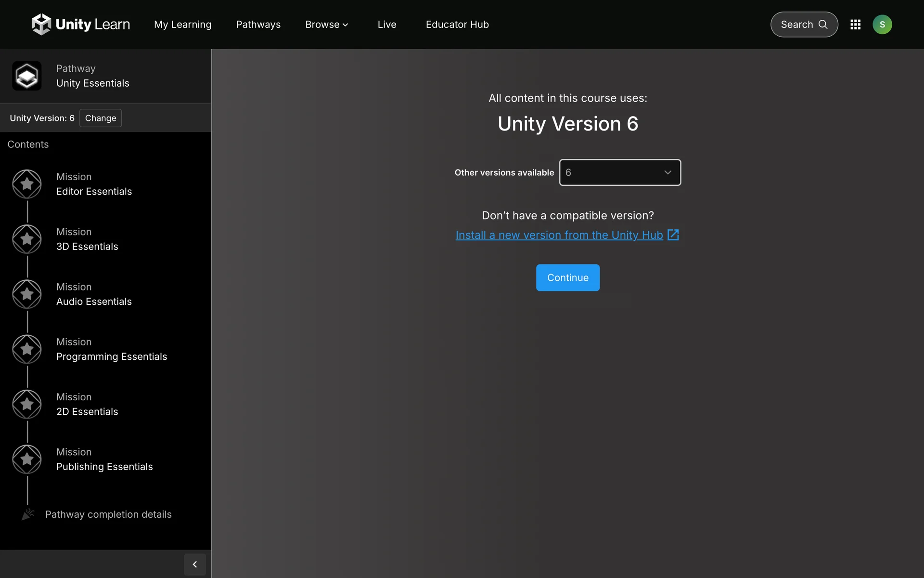Click the Programming Essentials mission star badge
Viewport: 924px width, 578px height.
point(27,349)
